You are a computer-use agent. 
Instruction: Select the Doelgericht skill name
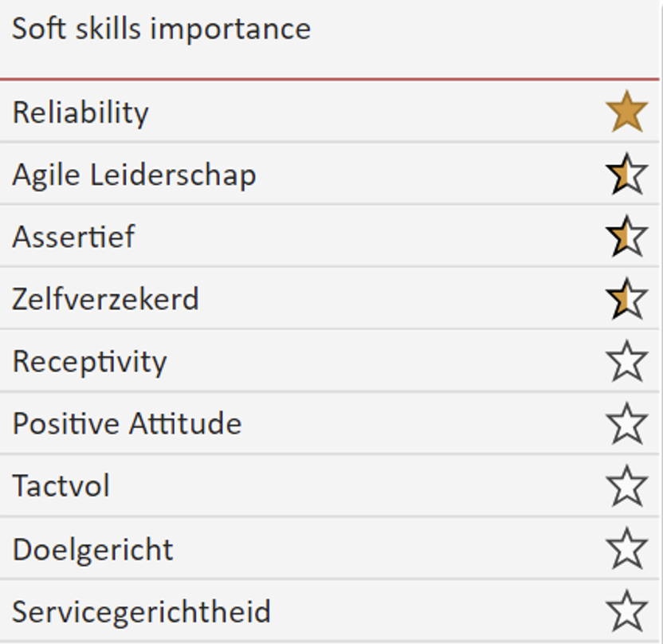[x=92, y=550]
